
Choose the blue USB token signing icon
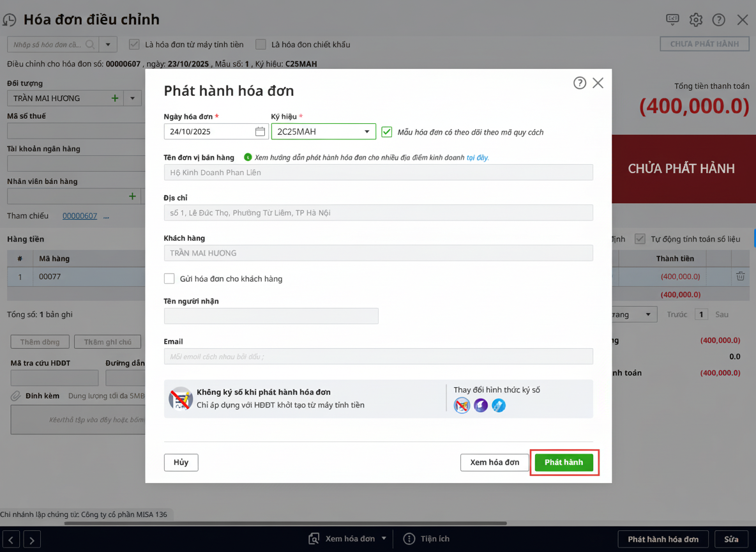click(x=499, y=405)
